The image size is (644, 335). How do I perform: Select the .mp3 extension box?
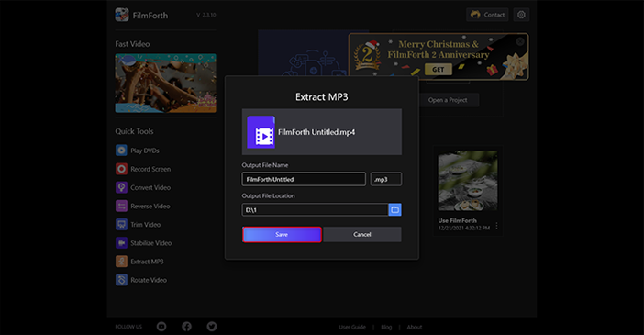click(x=386, y=179)
